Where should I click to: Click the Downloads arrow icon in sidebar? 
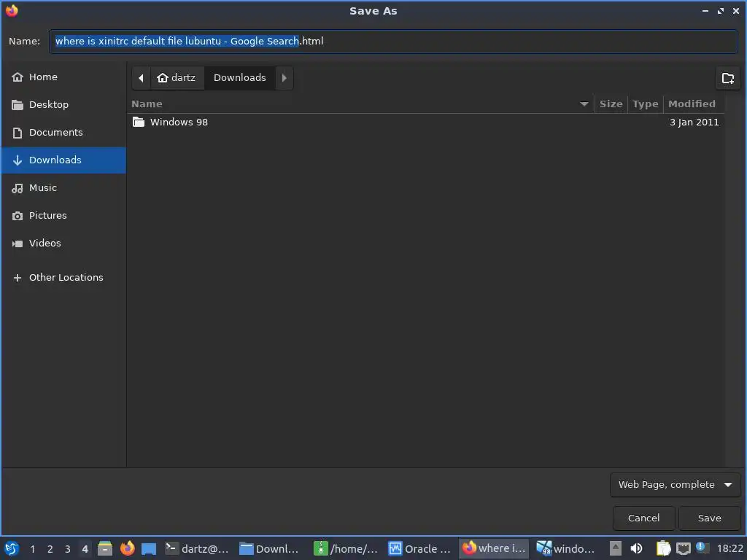18,160
